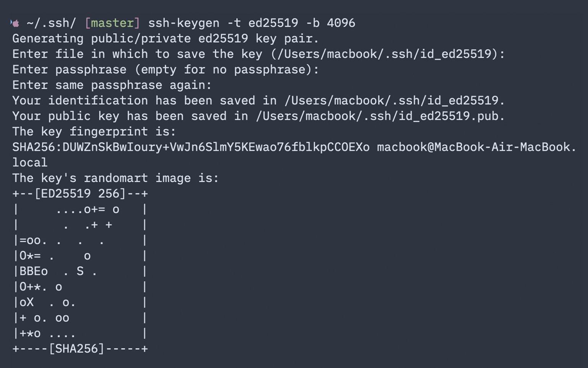
Task: Click the ~/.ssh/ directory path in prompt
Action: [51, 23]
